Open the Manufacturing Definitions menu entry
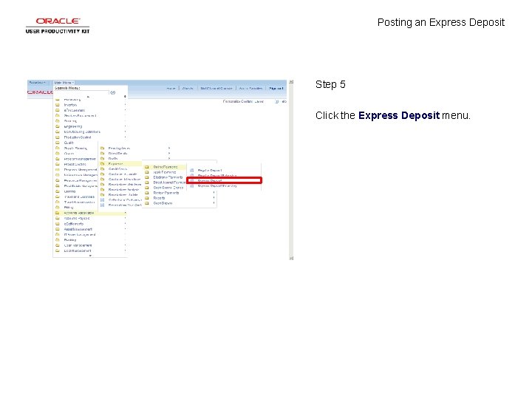 pos(82,132)
